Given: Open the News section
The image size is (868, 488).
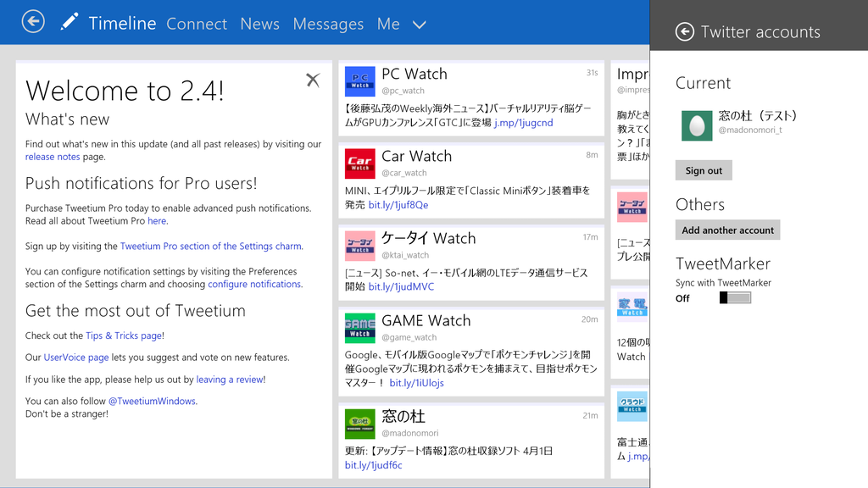Looking at the screenshot, I should pos(259,24).
